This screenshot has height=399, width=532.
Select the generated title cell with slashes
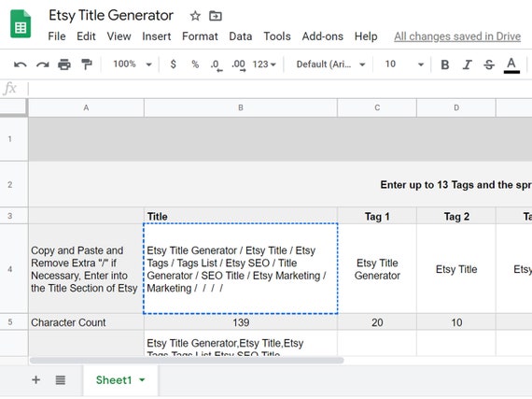(x=241, y=268)
